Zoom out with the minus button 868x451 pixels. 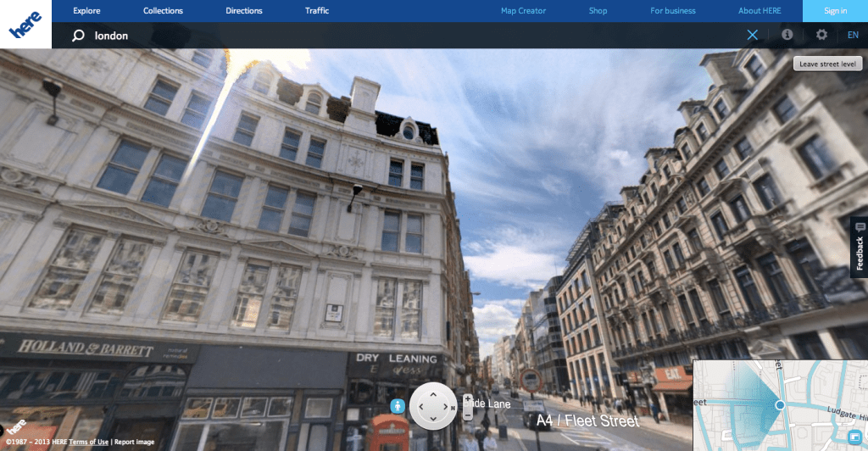[468, 414]
